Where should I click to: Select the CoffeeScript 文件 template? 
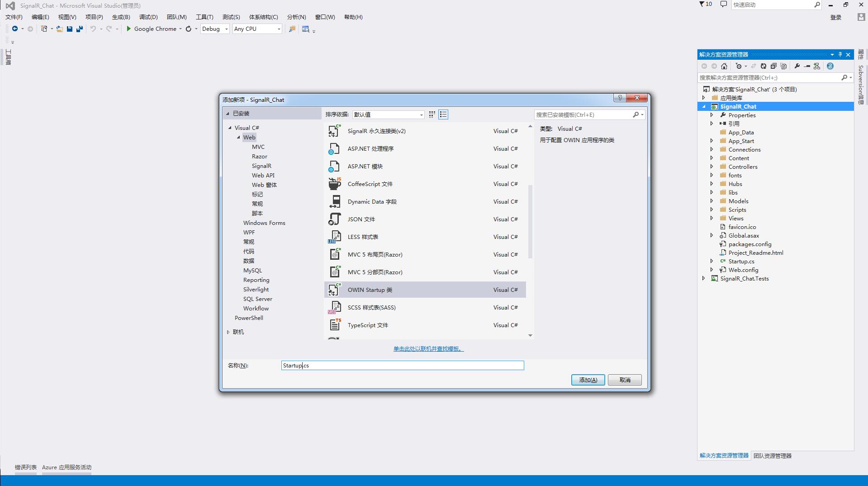pos(425,184)
